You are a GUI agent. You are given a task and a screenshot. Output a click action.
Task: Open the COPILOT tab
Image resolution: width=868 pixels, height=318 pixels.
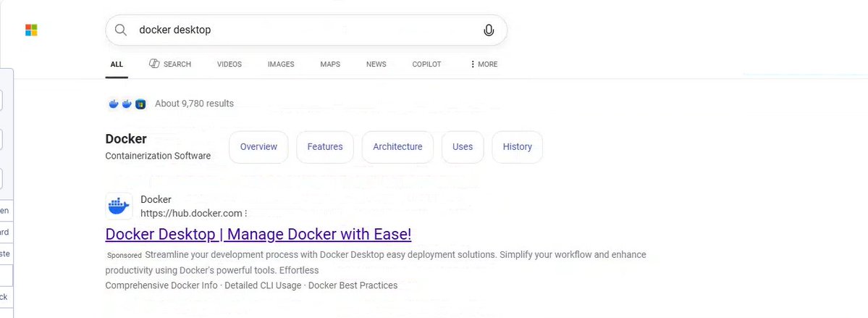tap(426, 64)
